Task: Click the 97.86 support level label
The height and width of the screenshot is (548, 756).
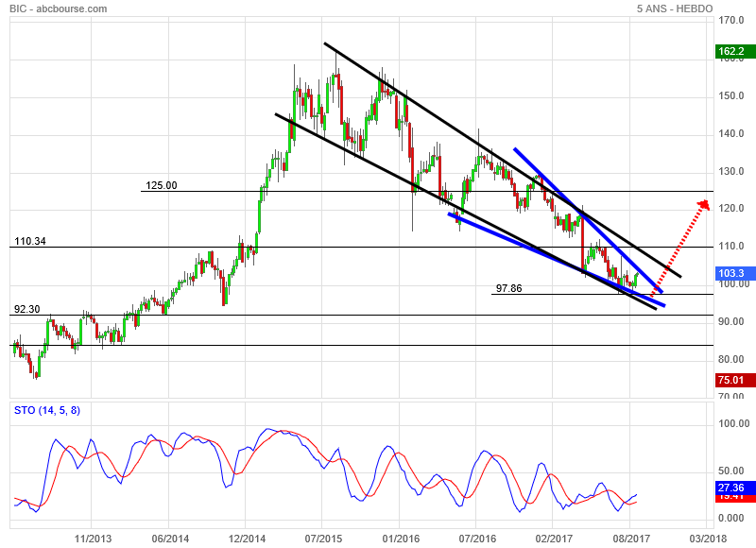Action: (x=508, y=288)
